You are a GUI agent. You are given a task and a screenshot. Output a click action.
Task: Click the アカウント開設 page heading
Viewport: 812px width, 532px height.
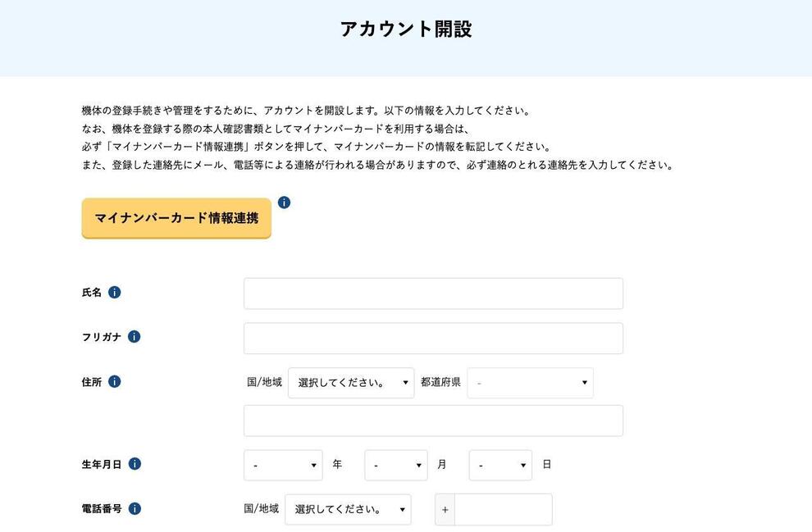pos(406,29)
